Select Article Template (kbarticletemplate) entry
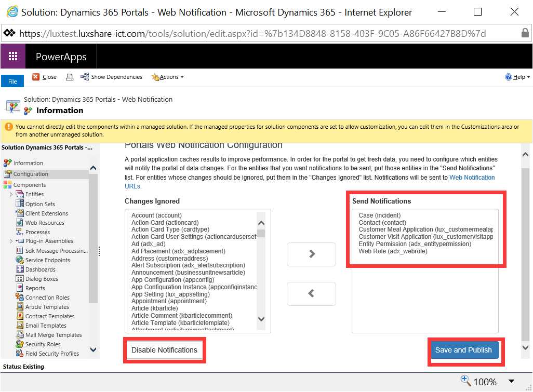 tap(180, 323)
